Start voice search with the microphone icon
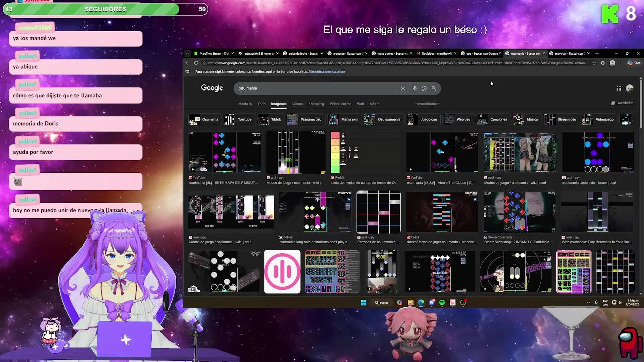This screenshot has width=644, height=362. click(415, 88)
